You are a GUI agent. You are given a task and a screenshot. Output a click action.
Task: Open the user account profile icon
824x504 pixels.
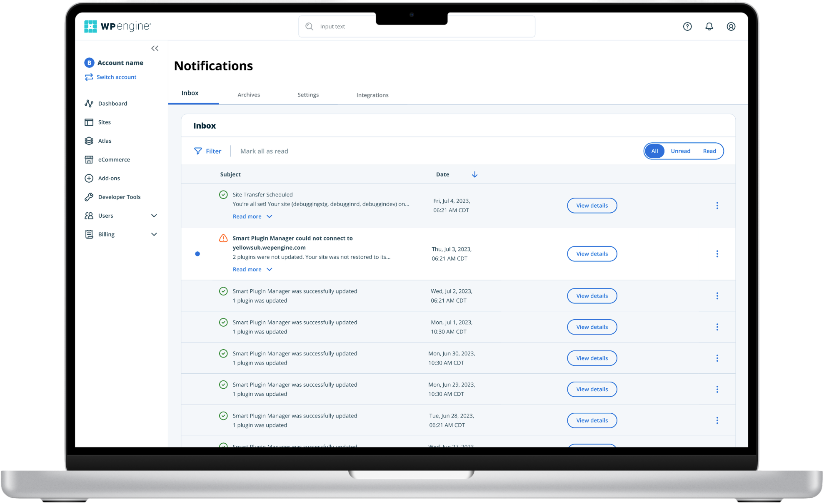[x=732, y=26]
